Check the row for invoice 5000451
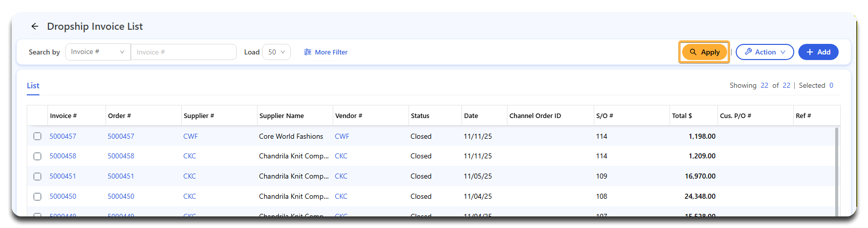The height and width of the screenshot is (228, 868). (37, 177)
